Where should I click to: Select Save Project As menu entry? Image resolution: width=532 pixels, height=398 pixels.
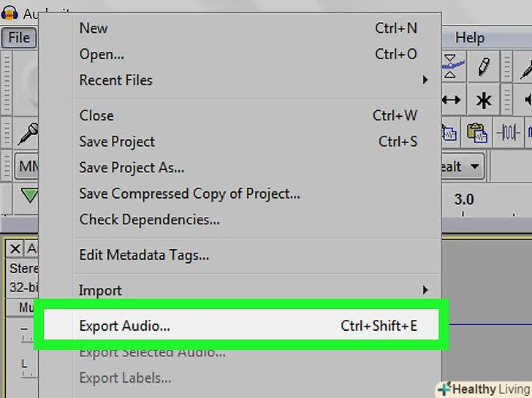point(132,168)
